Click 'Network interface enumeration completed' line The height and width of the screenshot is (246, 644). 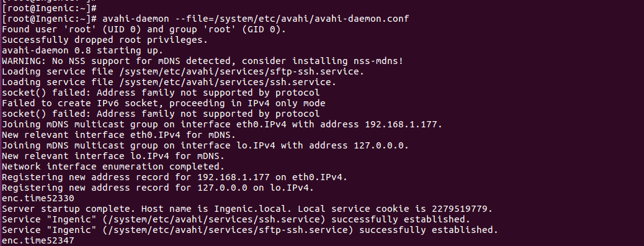click(x=114, y=166)
